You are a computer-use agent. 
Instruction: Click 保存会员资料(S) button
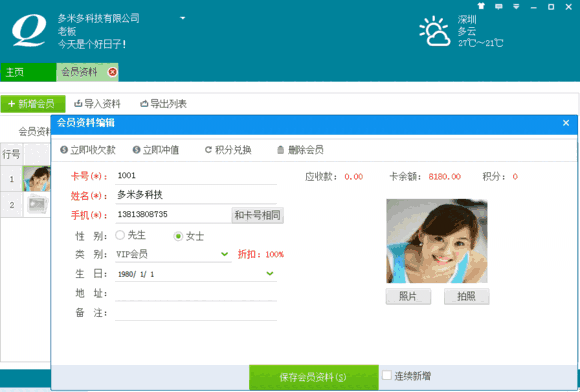pos(314,377)
